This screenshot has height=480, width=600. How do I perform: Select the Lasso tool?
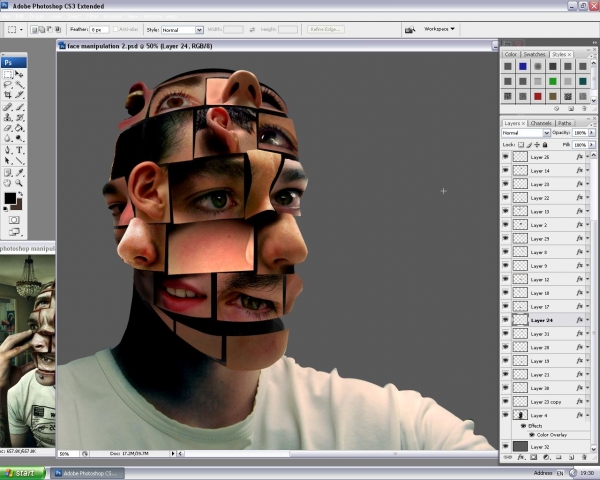pyautogui.click(x=8, y=85)
